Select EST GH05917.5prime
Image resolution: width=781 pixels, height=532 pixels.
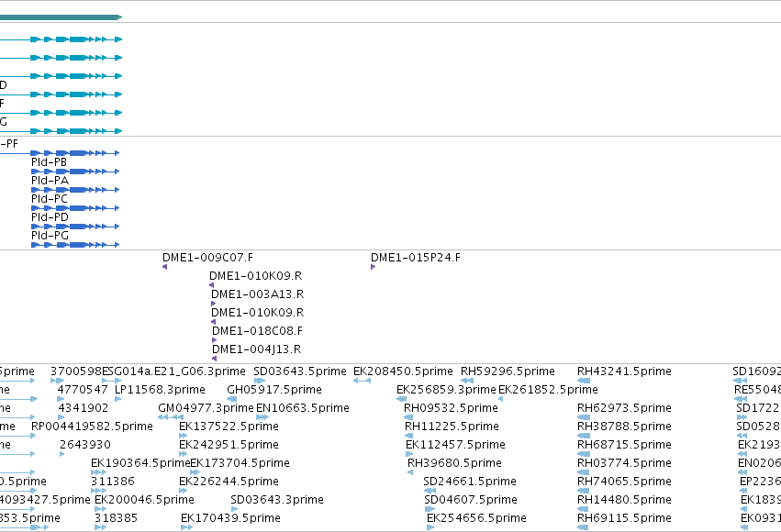[274, 390]
